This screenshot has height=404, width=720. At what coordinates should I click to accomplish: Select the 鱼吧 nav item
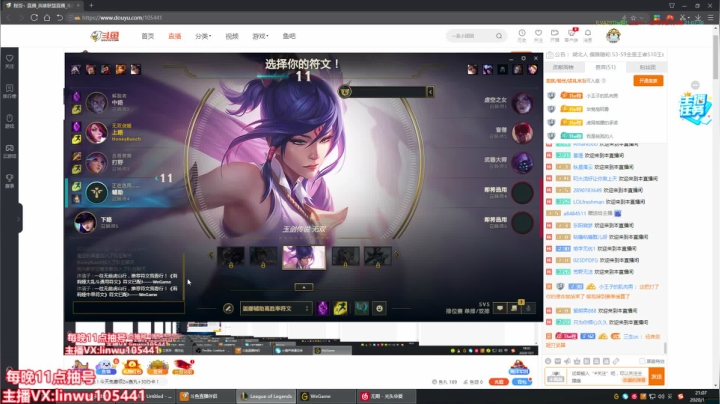point(289,36)
